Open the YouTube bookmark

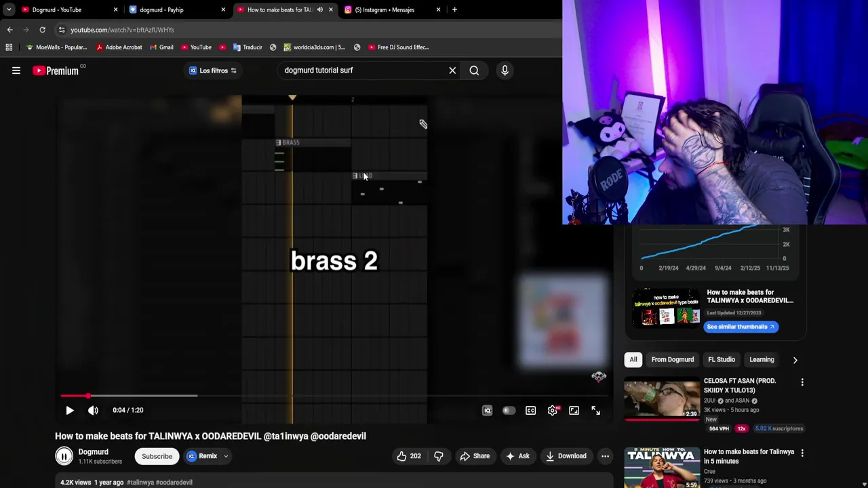click(196, 47)
